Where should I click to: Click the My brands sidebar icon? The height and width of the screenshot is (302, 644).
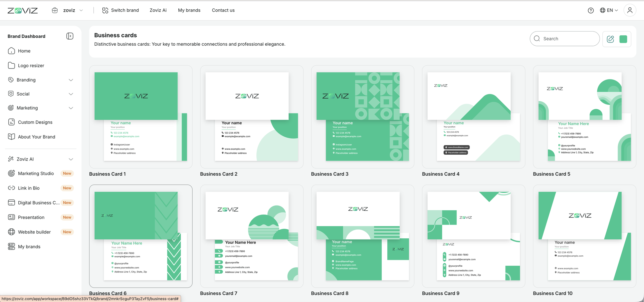coord(11,246)
